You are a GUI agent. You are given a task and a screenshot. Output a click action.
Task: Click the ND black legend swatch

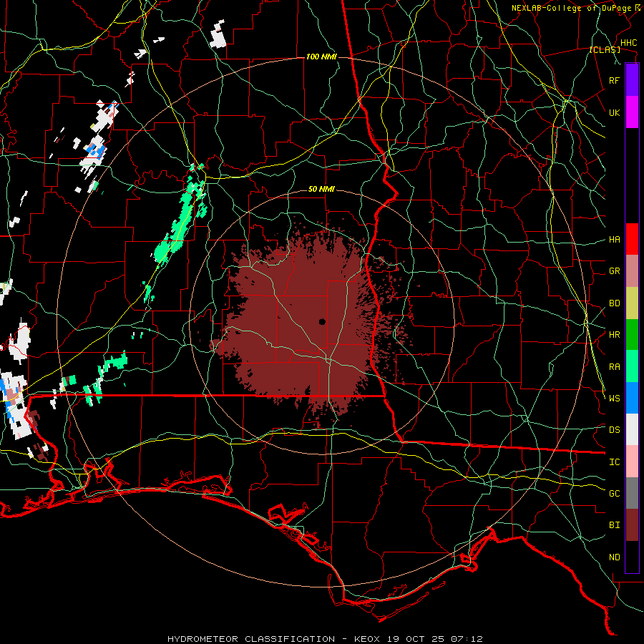click(632, 557)
